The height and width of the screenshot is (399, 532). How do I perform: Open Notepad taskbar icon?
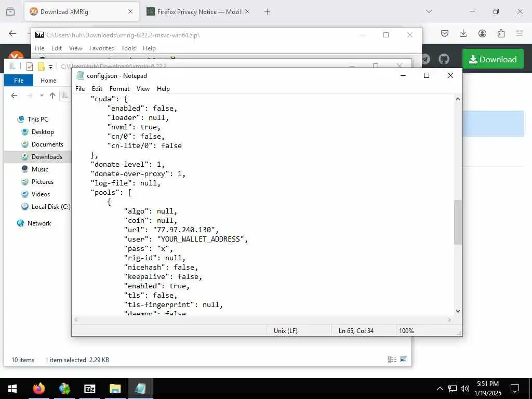tap(140, 389)
